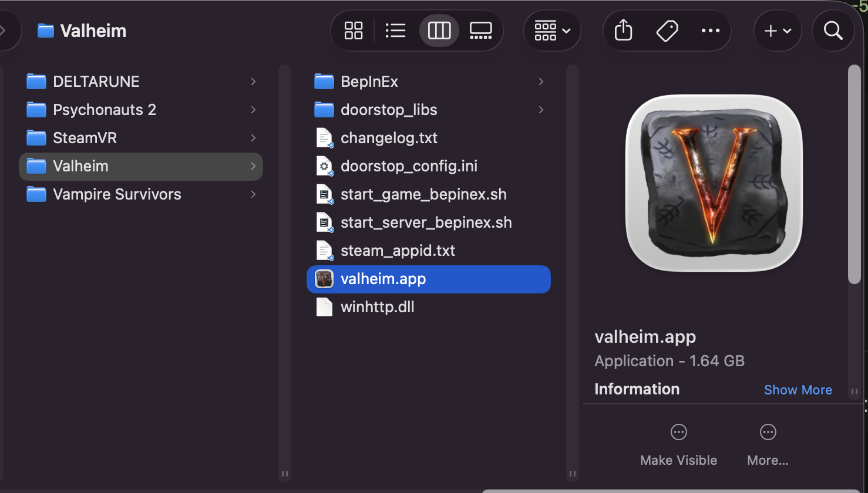Select the file name start_game_bepinex.sh
Image resolution: width=868 pixels, height=493 pixels.
point(423,194)
